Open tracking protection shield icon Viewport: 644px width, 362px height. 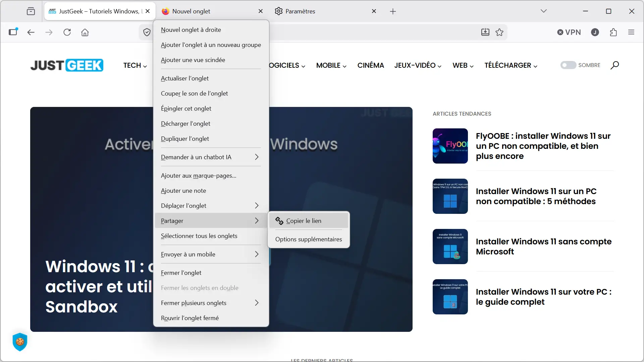pyautogui.click(x=147, y=32)
